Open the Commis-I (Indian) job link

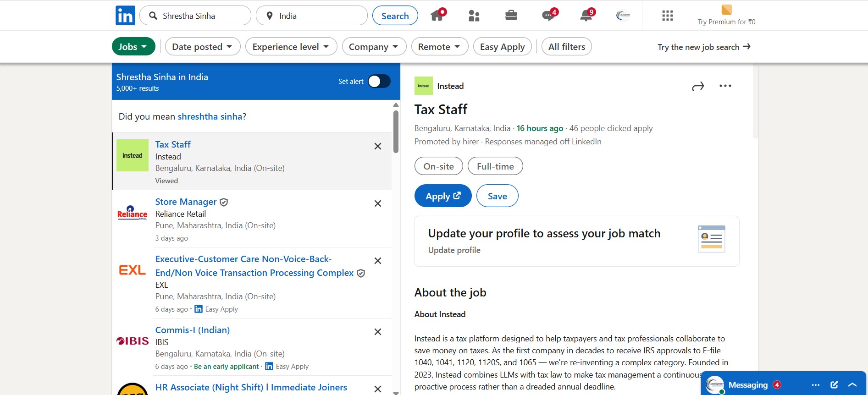point(193,330)
